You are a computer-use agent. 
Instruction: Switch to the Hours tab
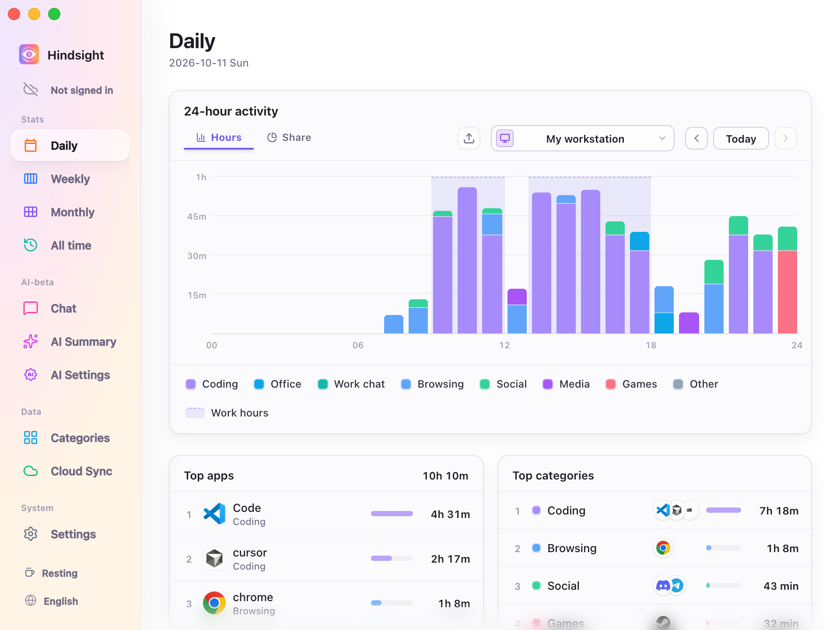click(x=219, y=137)
